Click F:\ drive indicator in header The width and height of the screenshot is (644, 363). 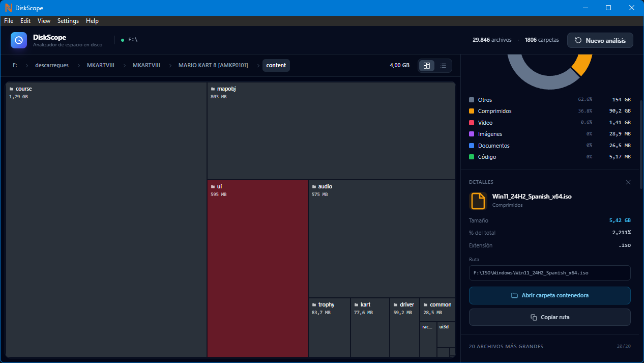(x=129, y=40)
